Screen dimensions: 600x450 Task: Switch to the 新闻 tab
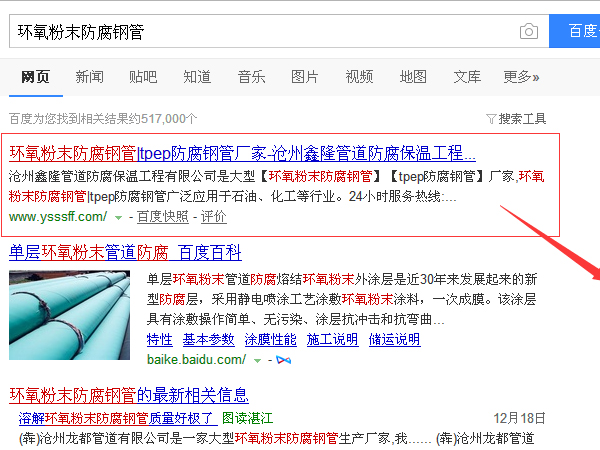pyautogui.click(x=89, y=77)
